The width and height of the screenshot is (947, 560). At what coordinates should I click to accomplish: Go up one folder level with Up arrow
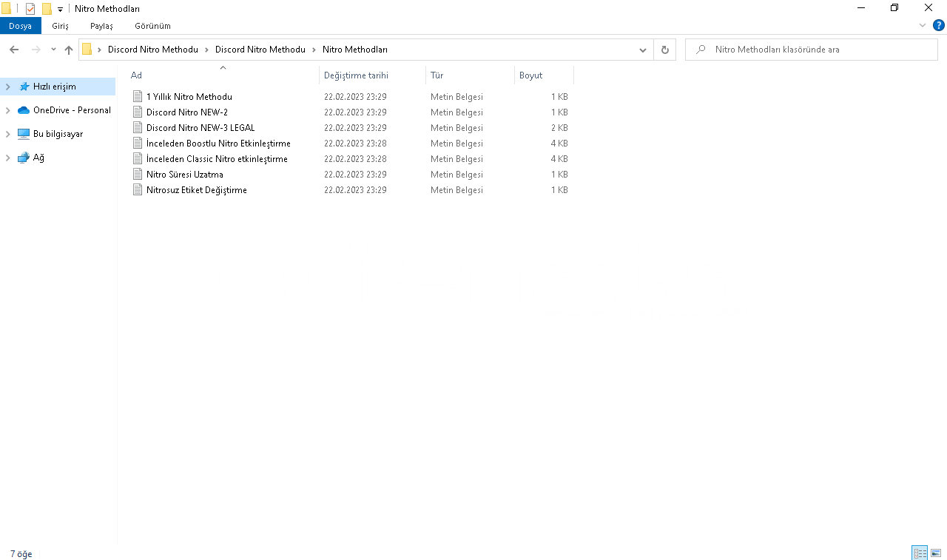[x=69, y=50]
